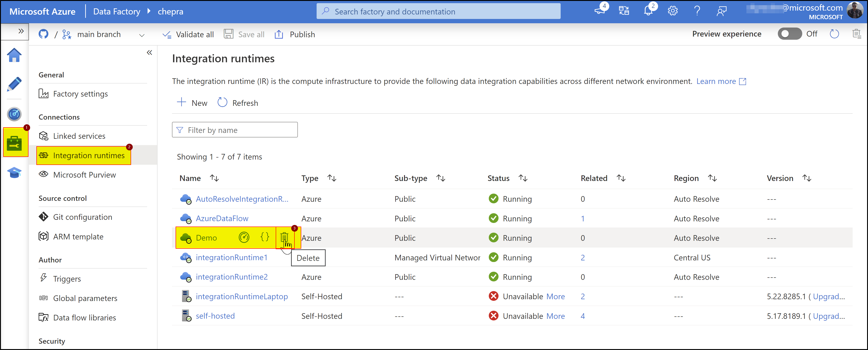This screenshot has width=868, height=350.
Task: Open the help question mark icon
Action: coord(697,11)
